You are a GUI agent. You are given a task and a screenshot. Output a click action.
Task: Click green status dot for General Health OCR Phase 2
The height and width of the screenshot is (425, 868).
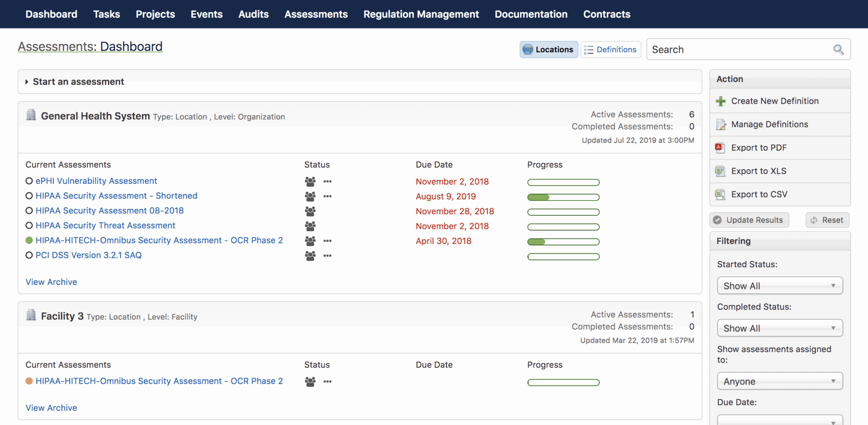pos(29,240)
